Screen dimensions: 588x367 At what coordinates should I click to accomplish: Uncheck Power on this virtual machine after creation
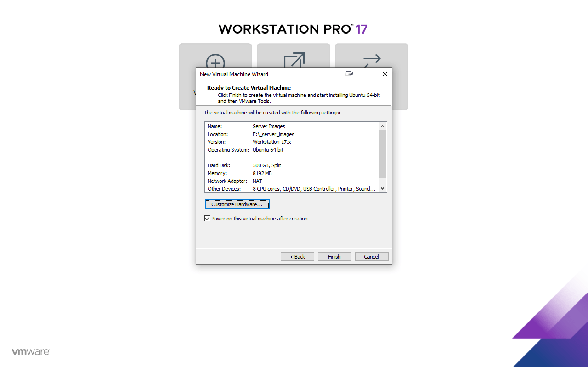[207, 219]
